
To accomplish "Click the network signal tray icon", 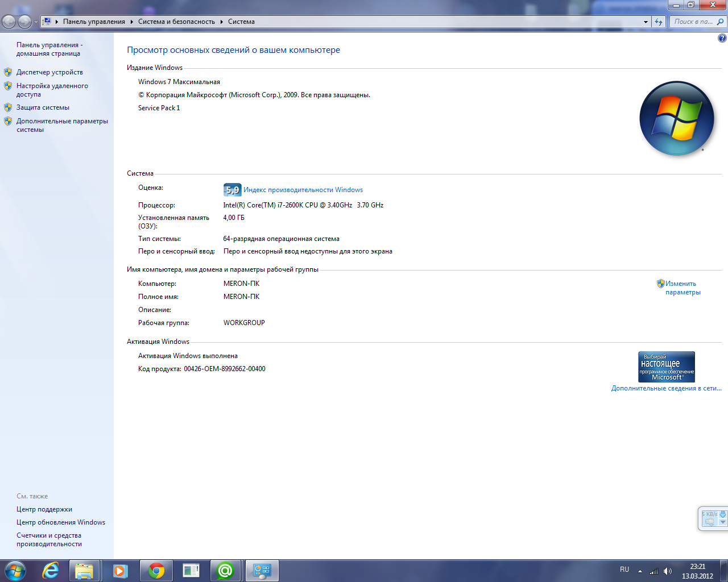I will tap(654, 571).
